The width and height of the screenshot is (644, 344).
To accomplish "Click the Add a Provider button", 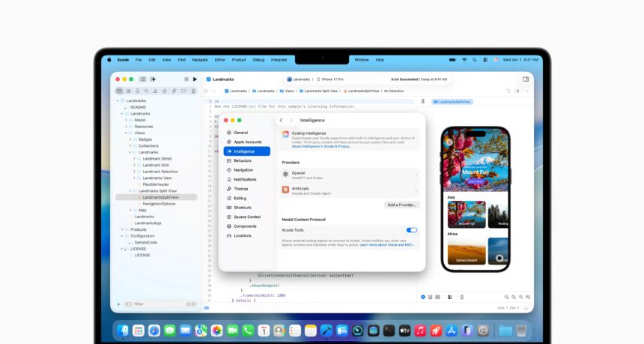I will pyautogui.click(x=402, y=205).
